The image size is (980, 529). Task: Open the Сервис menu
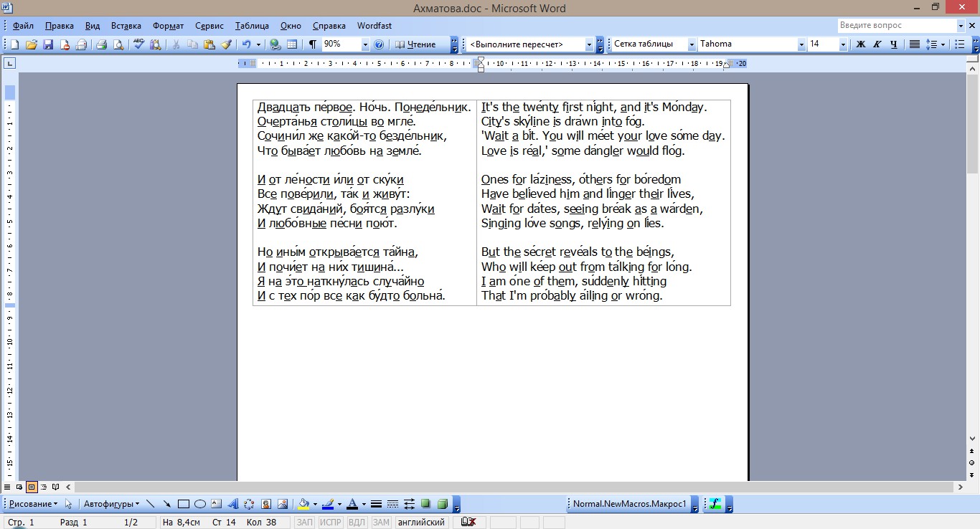[209, 26]
